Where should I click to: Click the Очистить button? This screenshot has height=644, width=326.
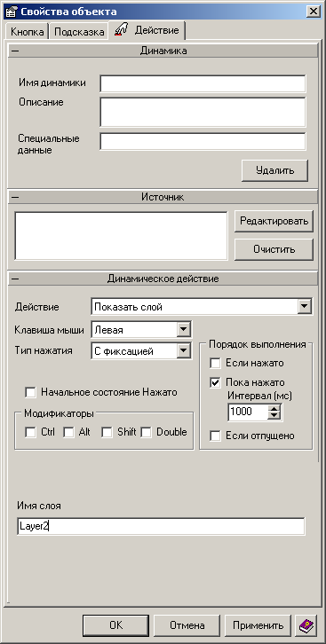(274, 249)
